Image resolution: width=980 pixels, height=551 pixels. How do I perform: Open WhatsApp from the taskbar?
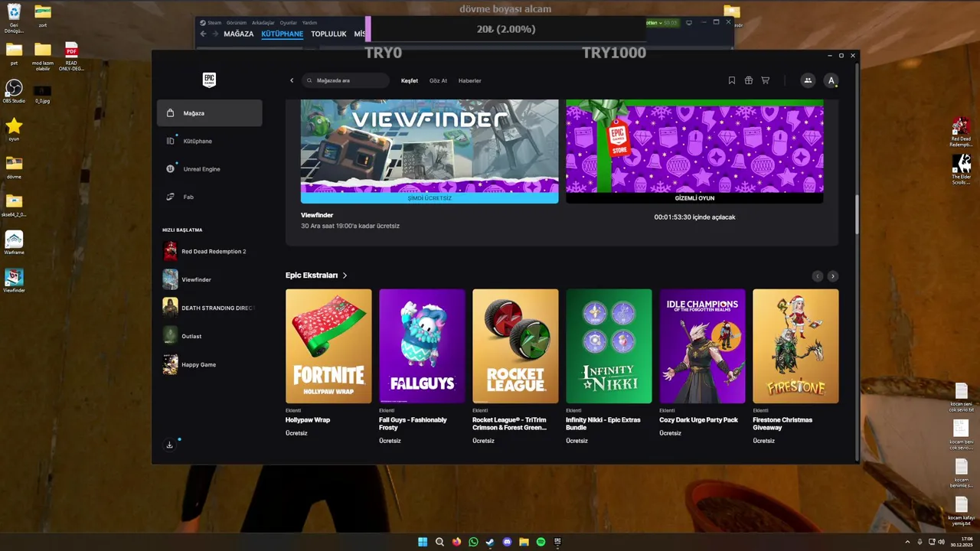473,542
